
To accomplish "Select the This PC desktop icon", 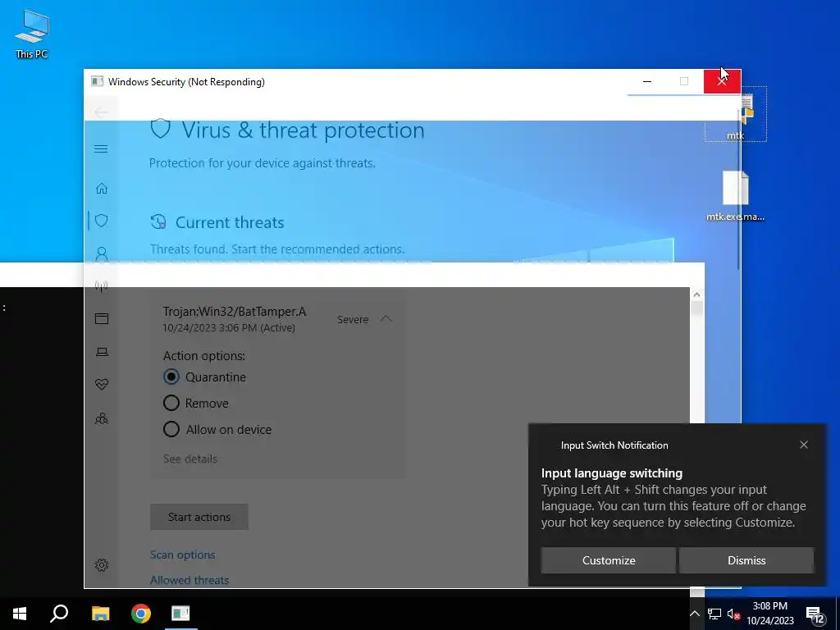I will click(x=32, y=34).
